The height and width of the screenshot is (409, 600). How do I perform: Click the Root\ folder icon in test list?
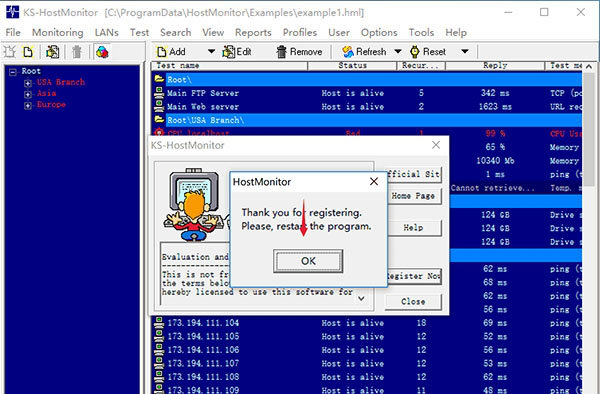tap(159, 79)
